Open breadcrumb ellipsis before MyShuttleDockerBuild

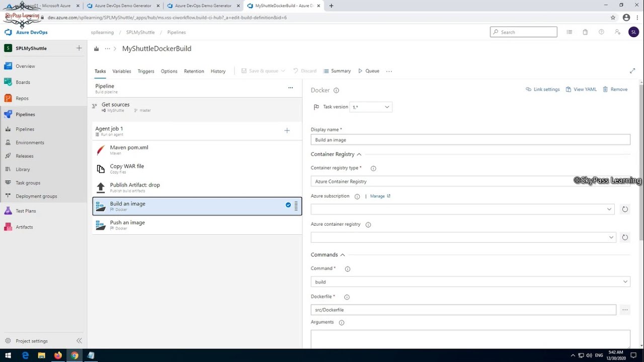tap(107, 49)
